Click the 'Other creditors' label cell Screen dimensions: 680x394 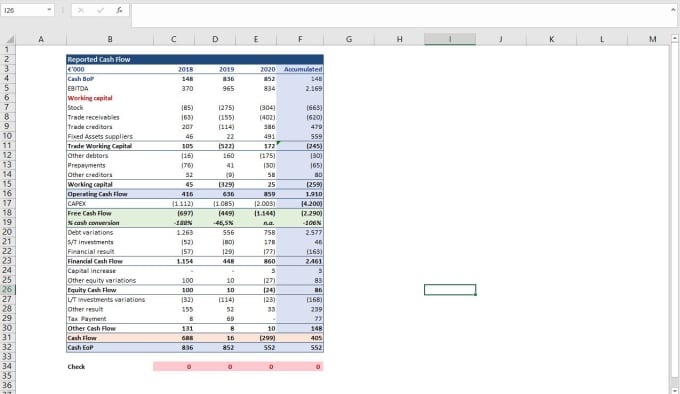(110, 175)
